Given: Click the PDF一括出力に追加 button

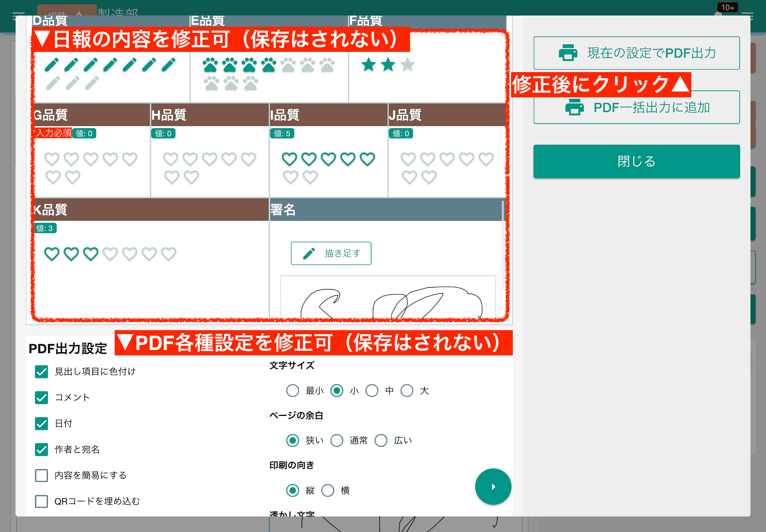Looking at the screenshot, I should point(636,107).
